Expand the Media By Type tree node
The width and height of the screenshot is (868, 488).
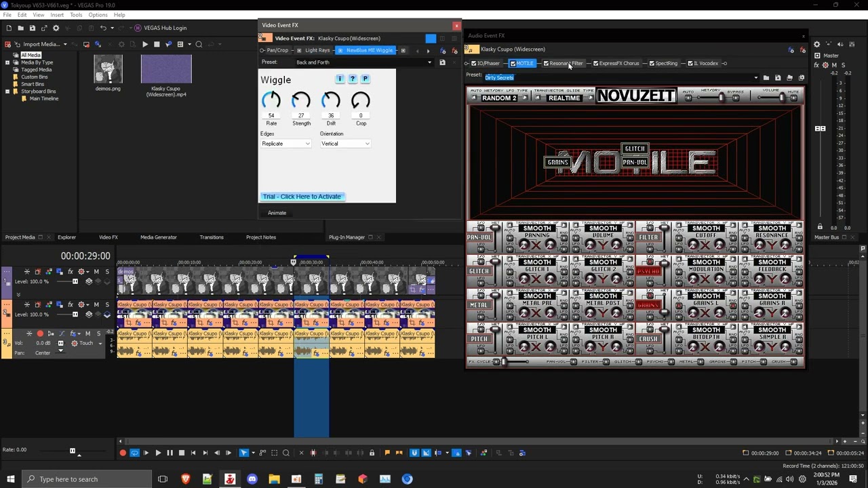tap(7, 62)
